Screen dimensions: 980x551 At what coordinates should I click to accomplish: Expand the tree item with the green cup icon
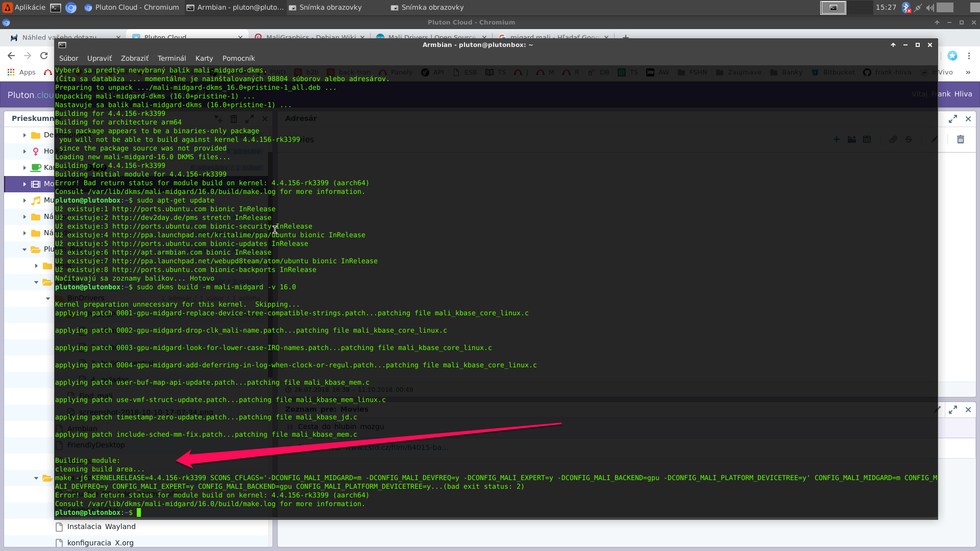coord(24,167)
